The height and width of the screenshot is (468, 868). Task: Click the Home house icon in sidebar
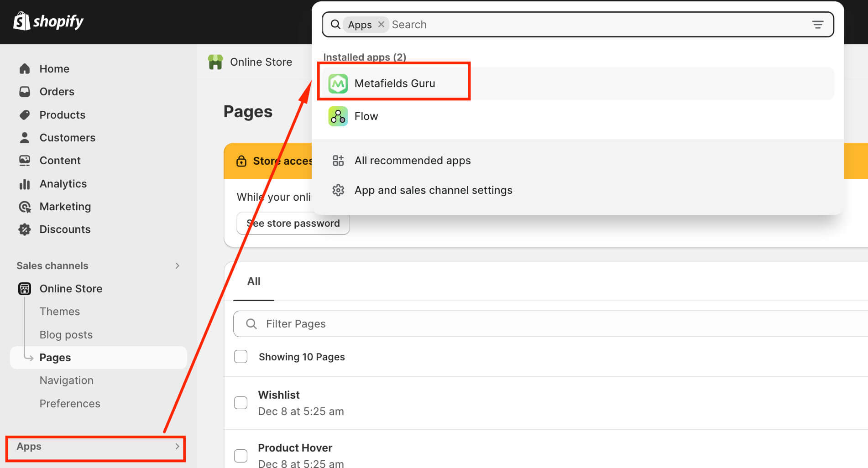click(x=25, y=69)
